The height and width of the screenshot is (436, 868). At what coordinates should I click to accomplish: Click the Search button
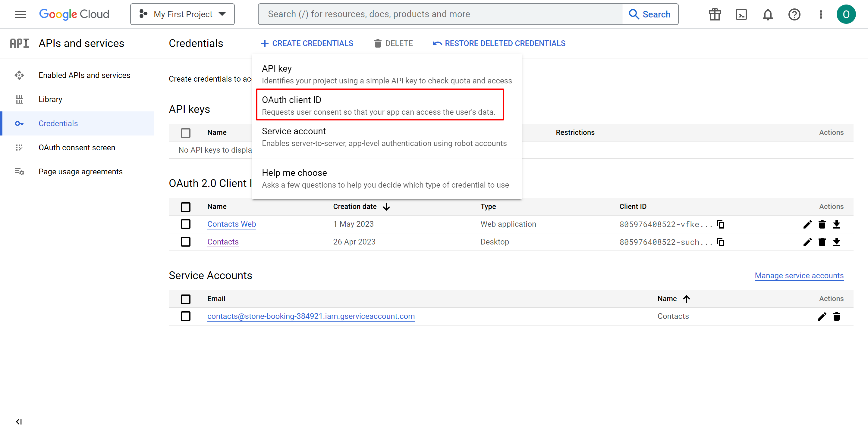[650, 14]
